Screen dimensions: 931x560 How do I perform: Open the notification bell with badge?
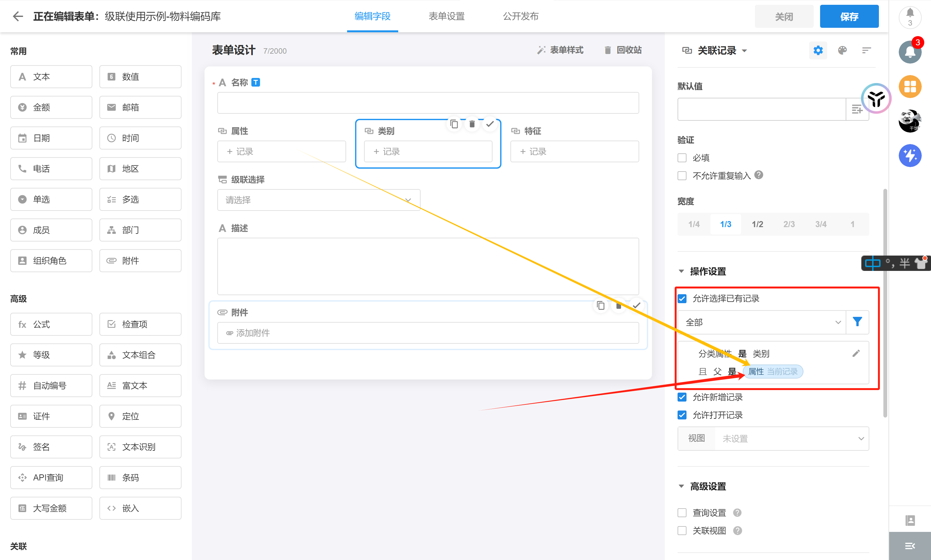pyautogui.click(x=910, y=52)
